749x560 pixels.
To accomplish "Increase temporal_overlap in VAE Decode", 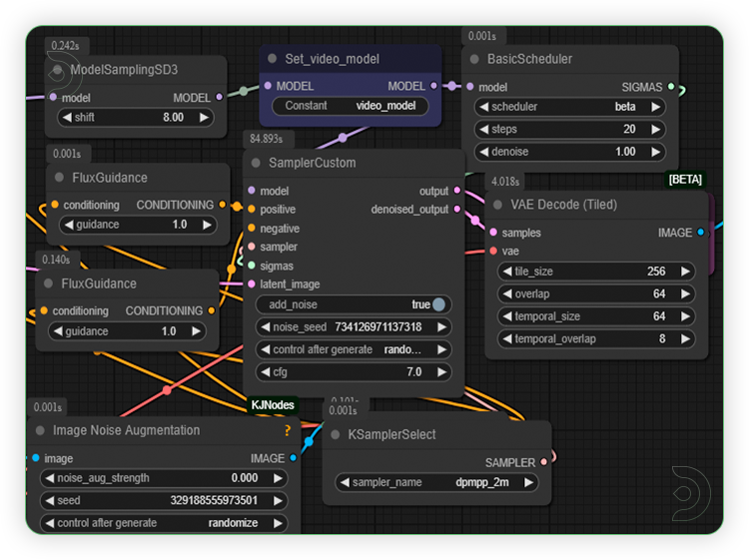I will [x=685, y=339].
